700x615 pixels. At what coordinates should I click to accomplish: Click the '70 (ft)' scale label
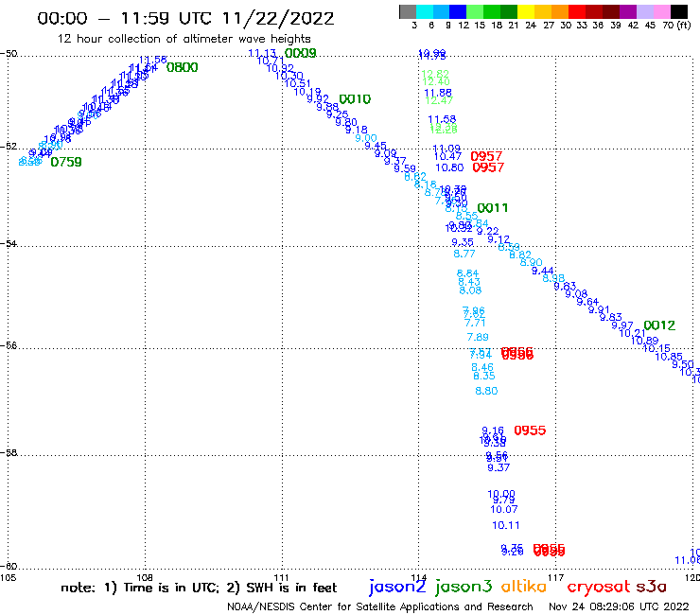pyautogui.click(x=676, y=25)
